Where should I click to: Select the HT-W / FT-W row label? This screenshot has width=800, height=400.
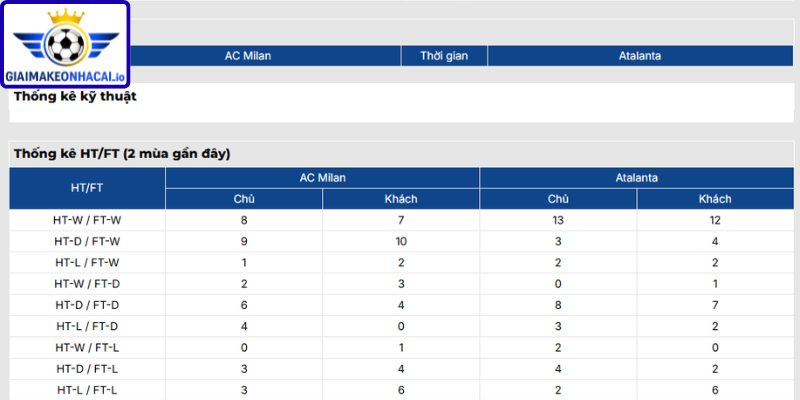[87, 220]
